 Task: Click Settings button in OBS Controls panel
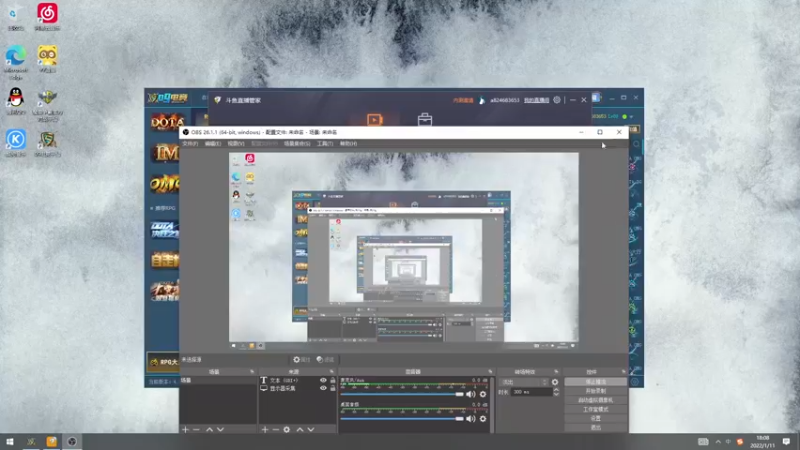tap(595, 418)
